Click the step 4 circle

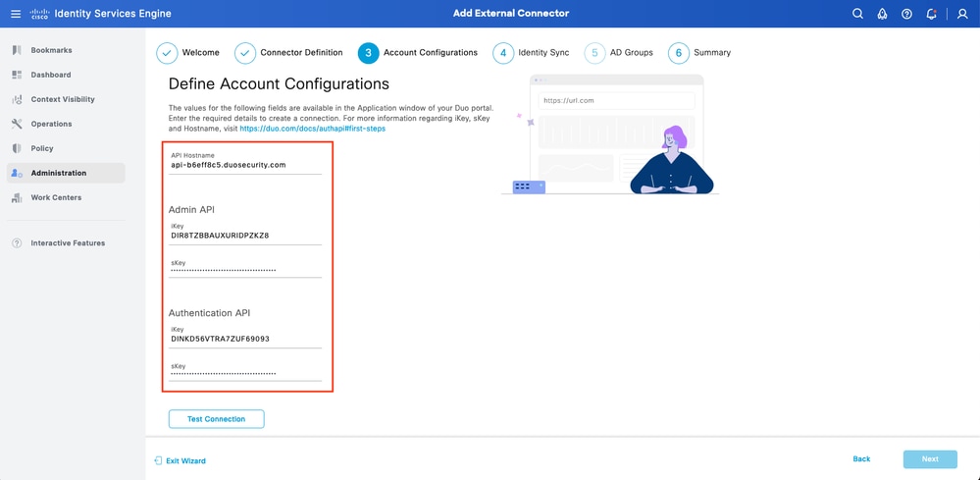pos(503,53)
